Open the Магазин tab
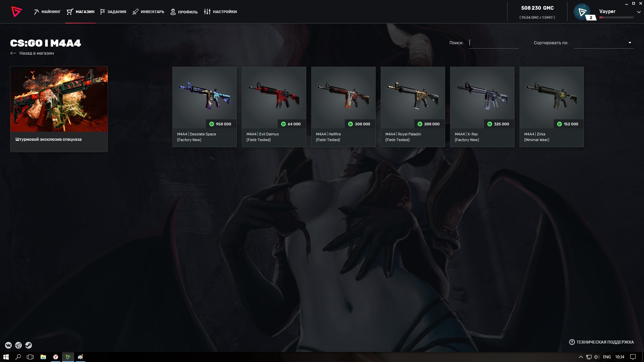 tap(80, 12)
